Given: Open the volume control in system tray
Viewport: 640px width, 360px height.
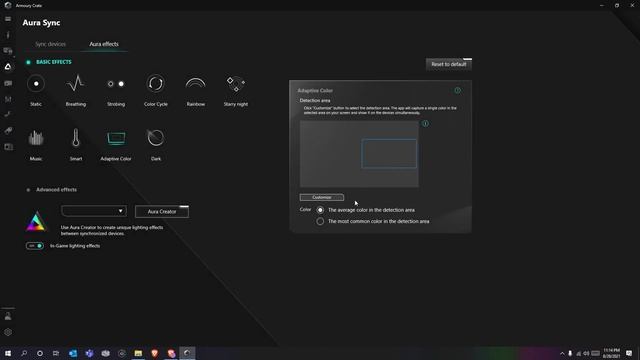Looking at the screenshot, I should point(586,353).
